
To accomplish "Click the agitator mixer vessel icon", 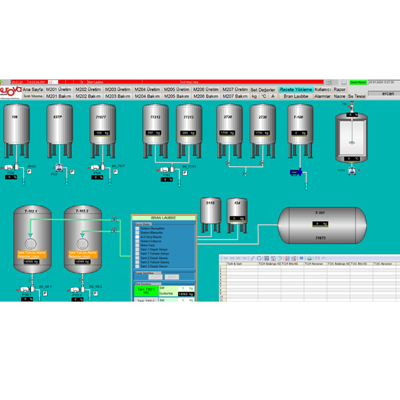I will [x=351, y=137].
